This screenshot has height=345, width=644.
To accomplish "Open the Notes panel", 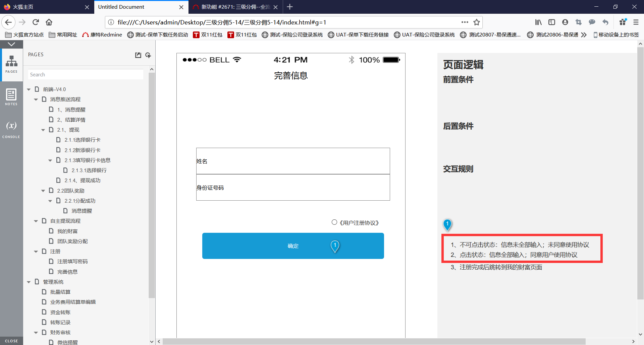I will click(x=11, y=97).
